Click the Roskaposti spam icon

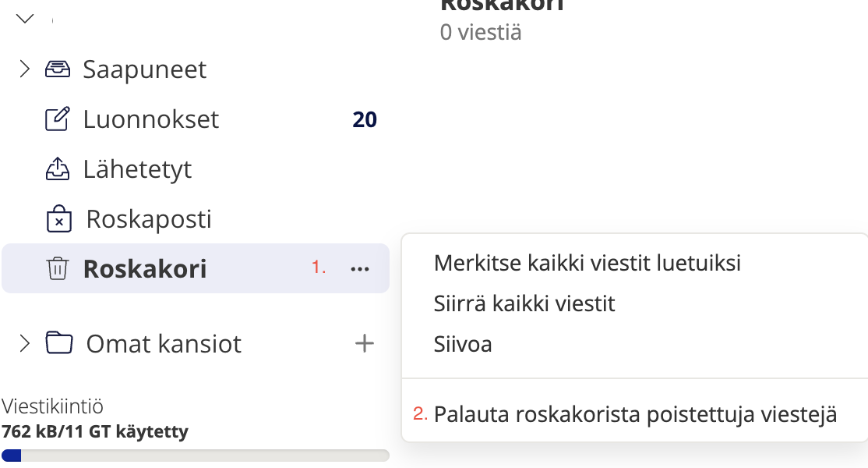(x=58, y=219)
